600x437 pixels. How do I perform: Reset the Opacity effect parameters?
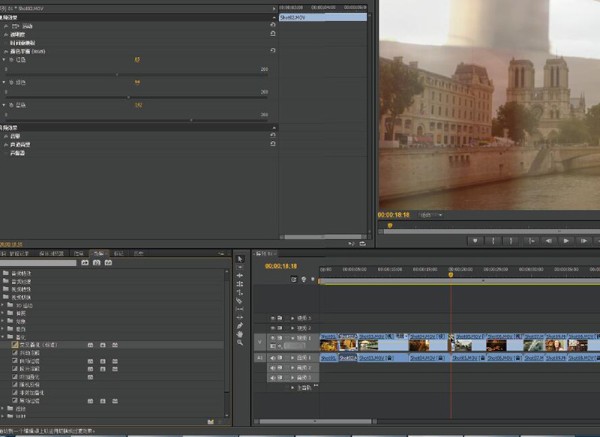(273, 34)
